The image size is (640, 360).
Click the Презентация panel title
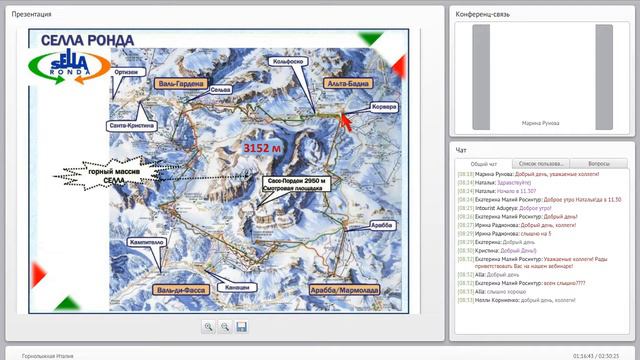[x=31, y=14]
